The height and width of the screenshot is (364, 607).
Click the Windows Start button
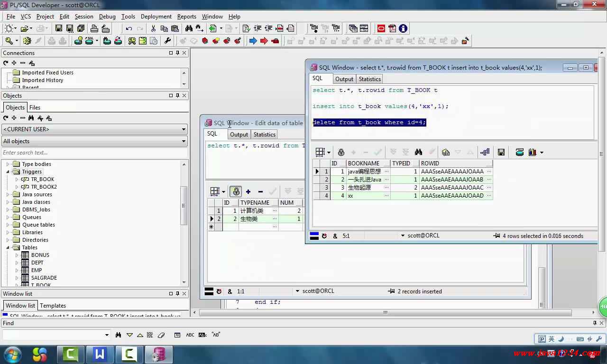point(13,354)
